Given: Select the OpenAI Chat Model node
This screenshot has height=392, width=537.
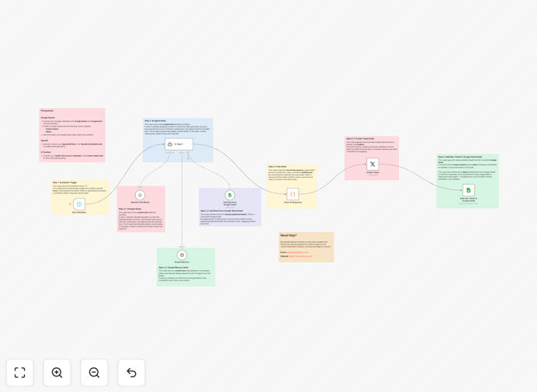Looking at the screenshot, I should pos(140,195).
